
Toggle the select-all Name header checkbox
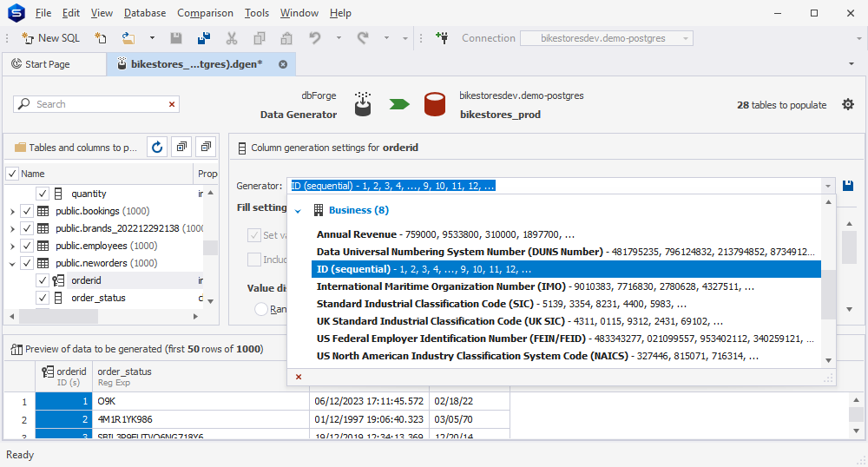pyautogui.click(x=11, y=174)
